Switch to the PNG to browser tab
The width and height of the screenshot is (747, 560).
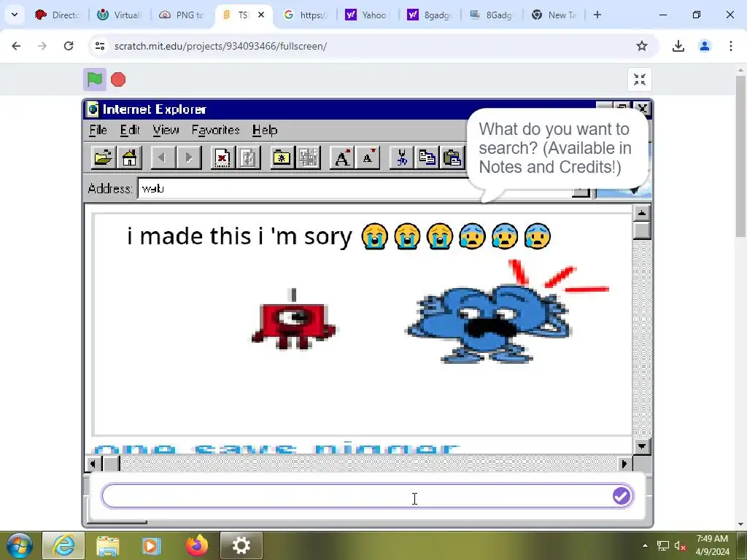tap(181, 15)
